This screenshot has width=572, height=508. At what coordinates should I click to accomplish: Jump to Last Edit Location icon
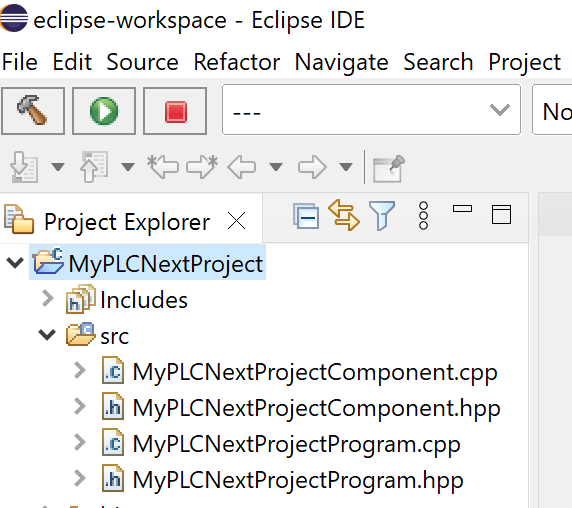163,167
